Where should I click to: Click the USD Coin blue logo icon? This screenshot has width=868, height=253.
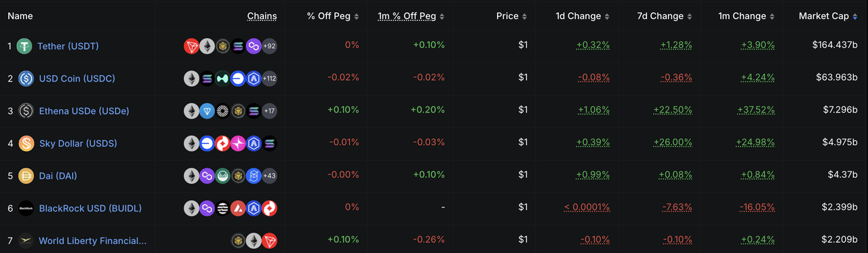tap(26, 78)
